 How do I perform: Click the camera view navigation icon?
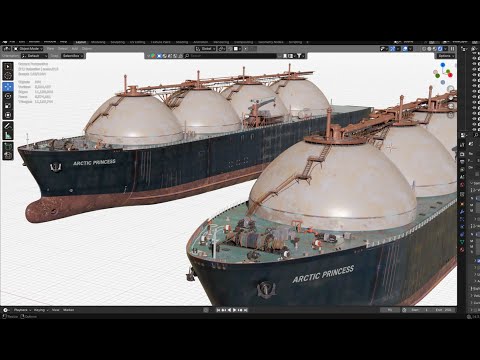[451, 106]
